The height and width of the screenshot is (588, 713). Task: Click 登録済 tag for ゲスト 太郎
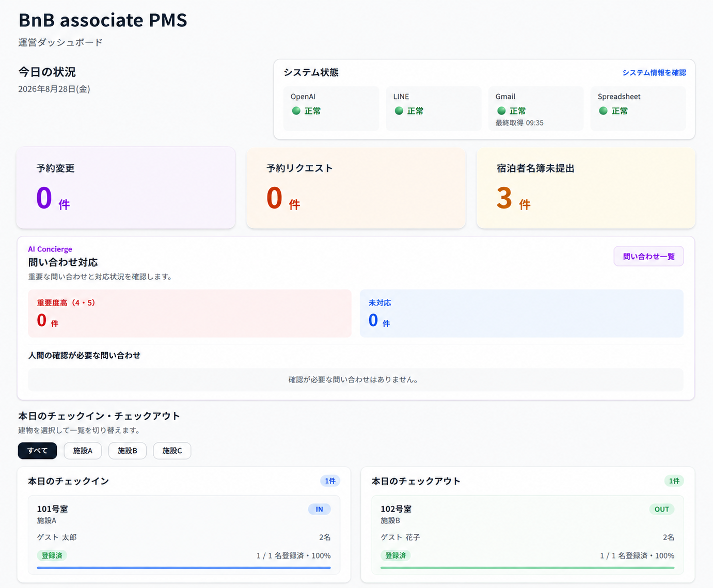52,556
